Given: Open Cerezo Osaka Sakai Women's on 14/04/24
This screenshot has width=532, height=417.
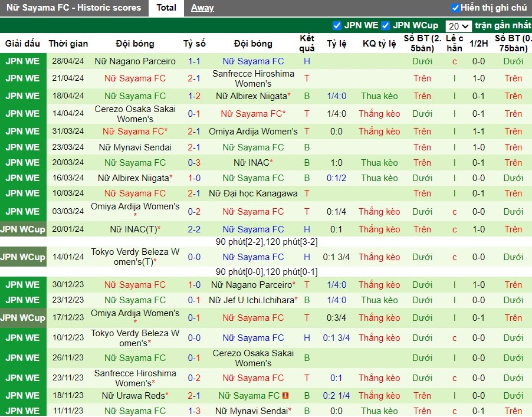Looking at the screenshot, I should 135,114.
